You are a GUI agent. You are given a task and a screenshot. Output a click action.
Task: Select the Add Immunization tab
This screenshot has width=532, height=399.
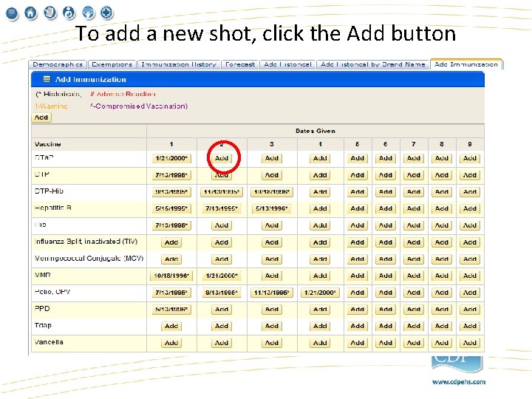[x=466, y=64]
